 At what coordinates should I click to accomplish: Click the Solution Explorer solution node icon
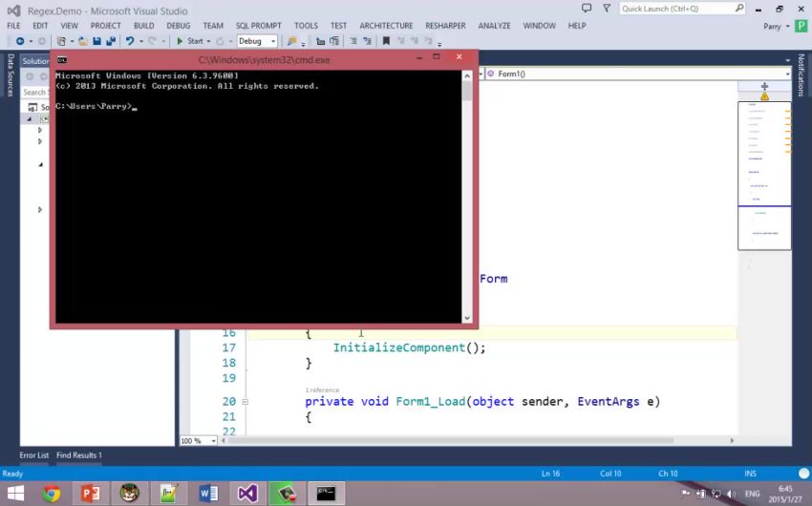coord(32,107)
